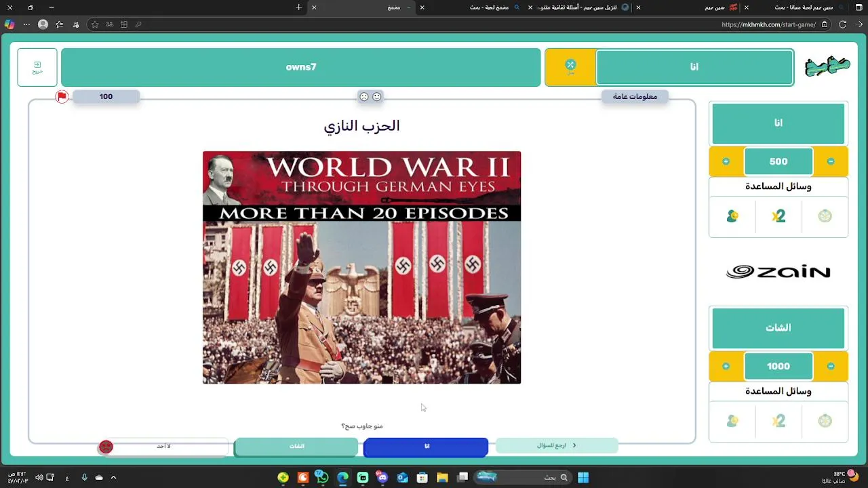Click the معلومات عامة category label
Viewport: 868px width, 488px height.
(x=635, y=97)
